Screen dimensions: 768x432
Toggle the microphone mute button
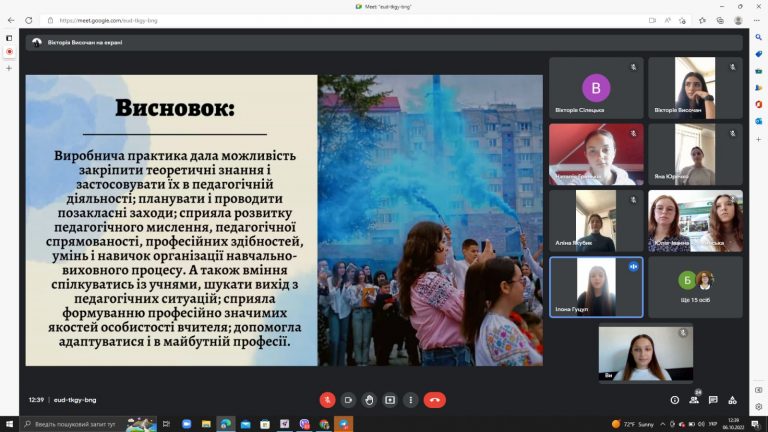coord(327,400)
